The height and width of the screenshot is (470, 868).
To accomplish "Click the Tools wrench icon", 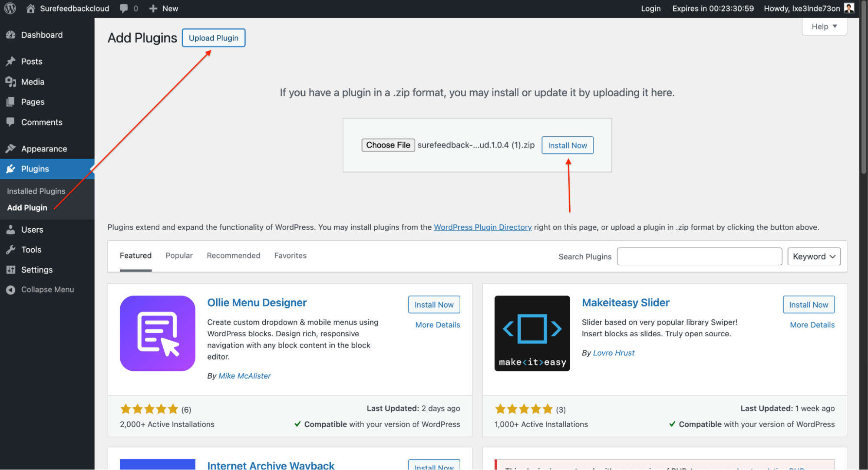I will coord(11,250).
